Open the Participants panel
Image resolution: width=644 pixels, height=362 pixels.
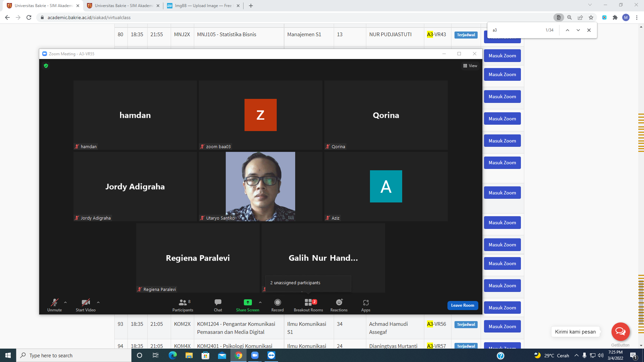point(183,305)
